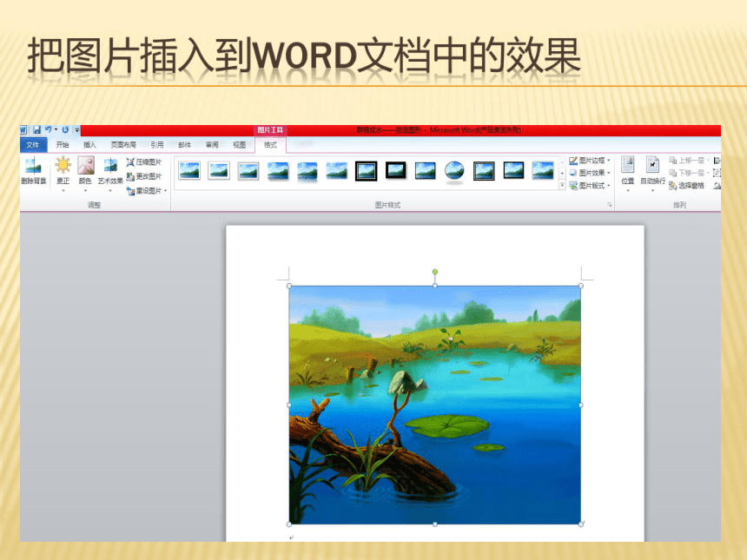The height and width of the screenshot is (560, 747).
Task: Click the pond landscape picture in document
Action: point(435,405)
